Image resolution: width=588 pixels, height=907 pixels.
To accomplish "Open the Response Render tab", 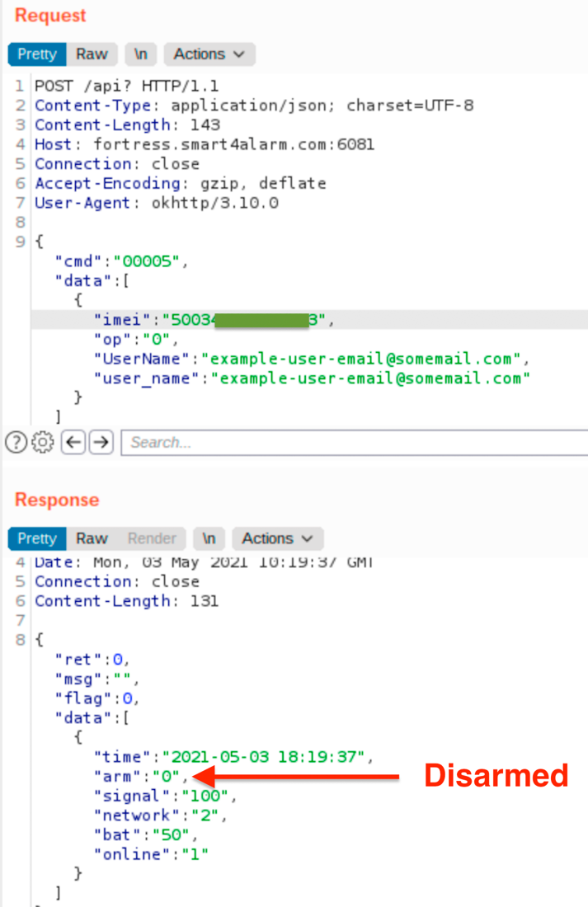I will 152,538.
